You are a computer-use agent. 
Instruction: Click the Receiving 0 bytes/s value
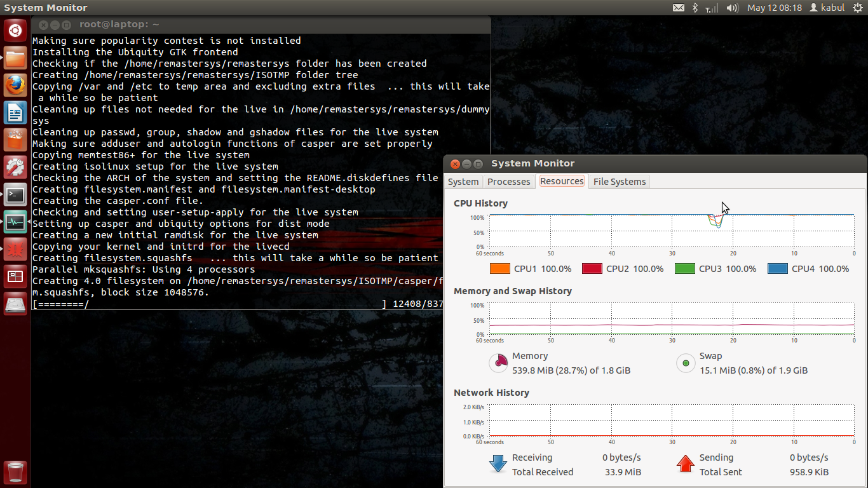[x=621, y=457]
